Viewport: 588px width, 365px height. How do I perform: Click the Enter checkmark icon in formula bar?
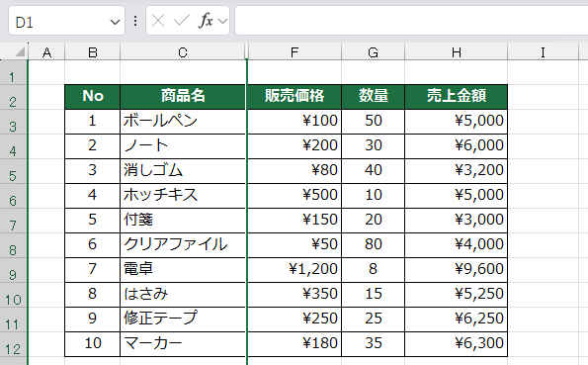point(182,21)
